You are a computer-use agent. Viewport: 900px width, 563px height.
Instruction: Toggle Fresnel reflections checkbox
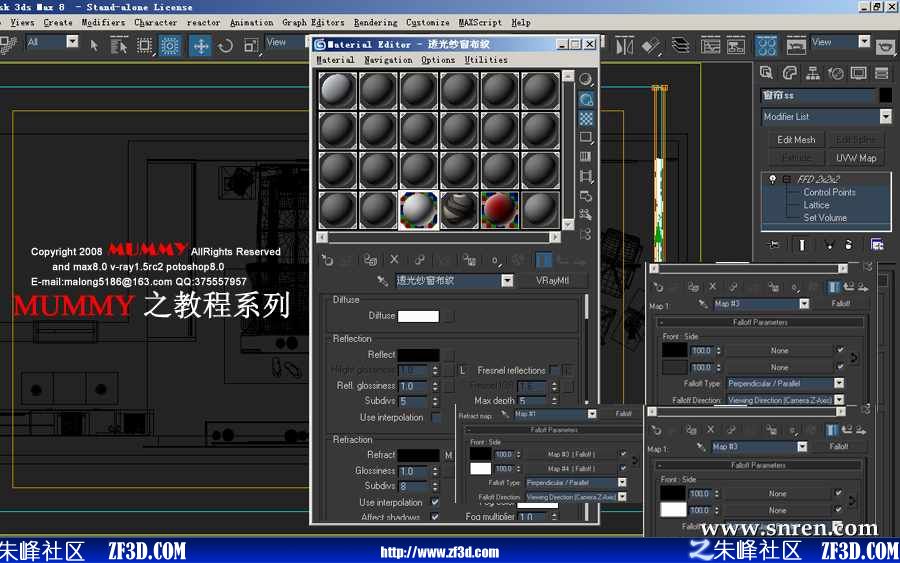click(554, 370)
